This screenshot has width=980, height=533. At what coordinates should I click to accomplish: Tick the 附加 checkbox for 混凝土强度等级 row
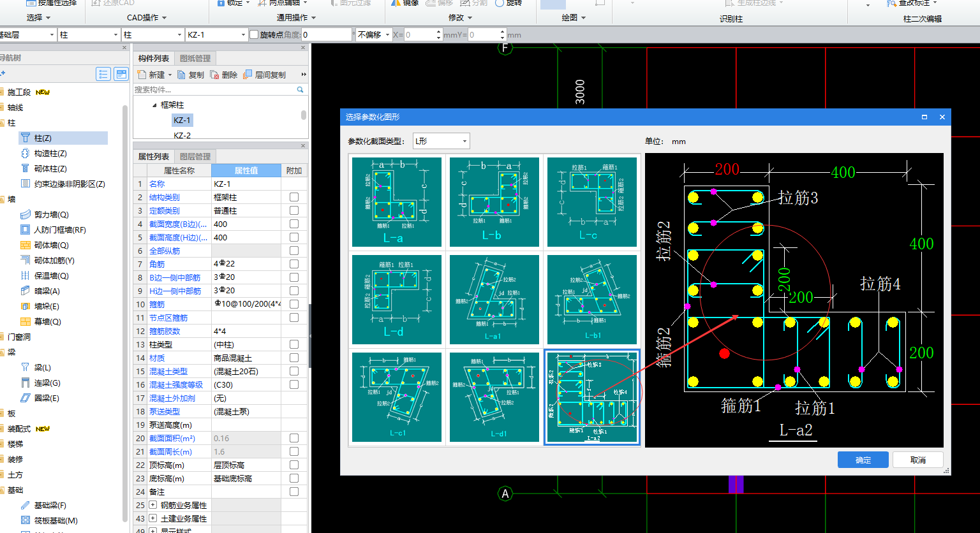pos(294,384)
